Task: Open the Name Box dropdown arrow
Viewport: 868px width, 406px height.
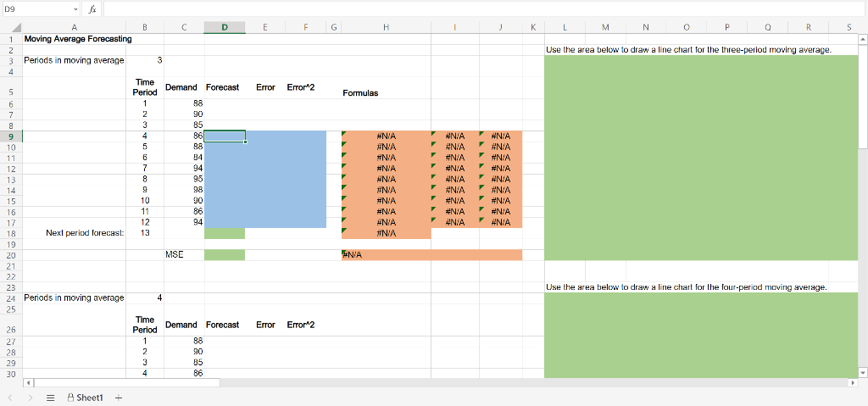Action: point(75,9)
